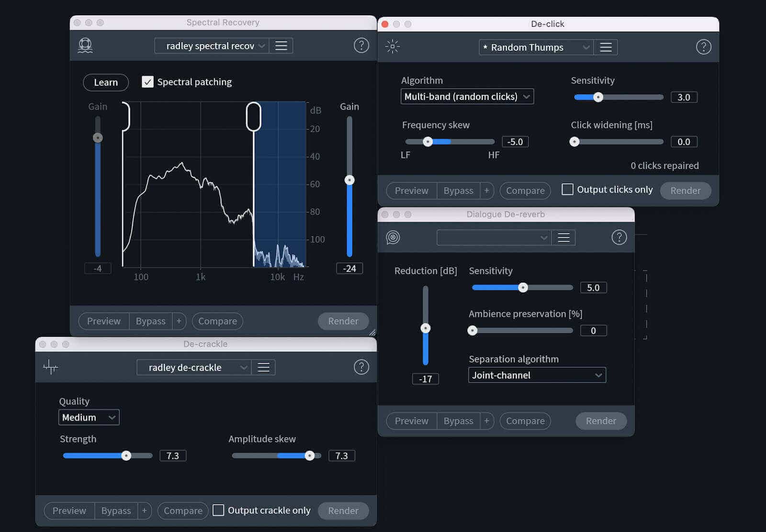Open Algorithm Multi-band dropdown

coord(467,96)
